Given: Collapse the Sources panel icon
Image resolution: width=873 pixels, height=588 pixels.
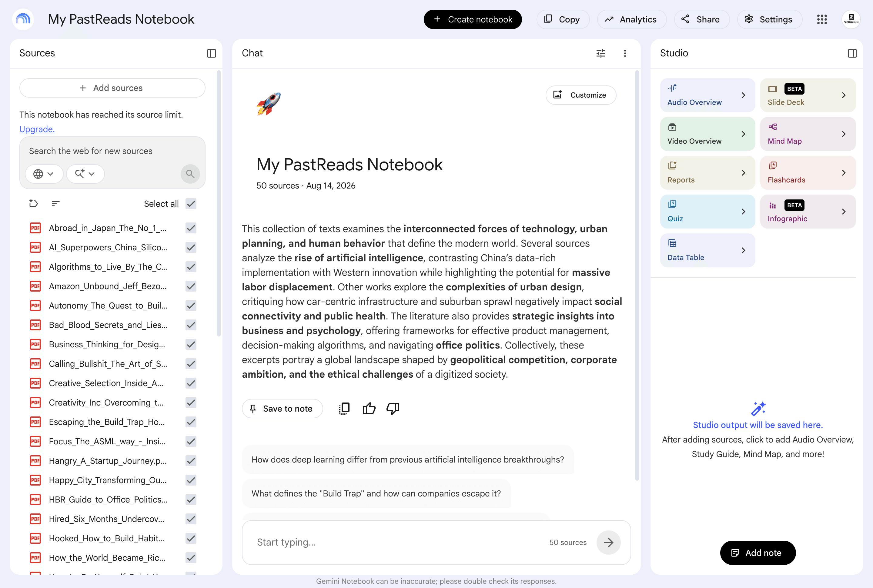Looking at the screenshot, I should point(212,53).
